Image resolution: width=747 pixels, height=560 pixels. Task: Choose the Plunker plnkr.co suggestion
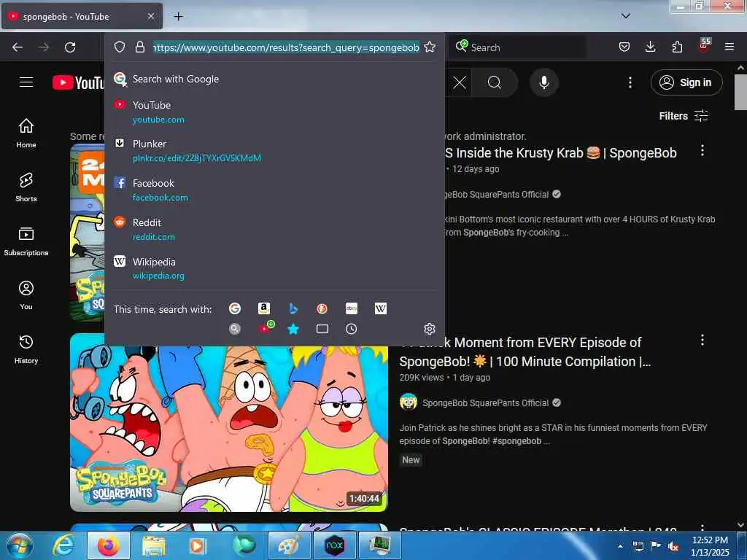[274, 150]
